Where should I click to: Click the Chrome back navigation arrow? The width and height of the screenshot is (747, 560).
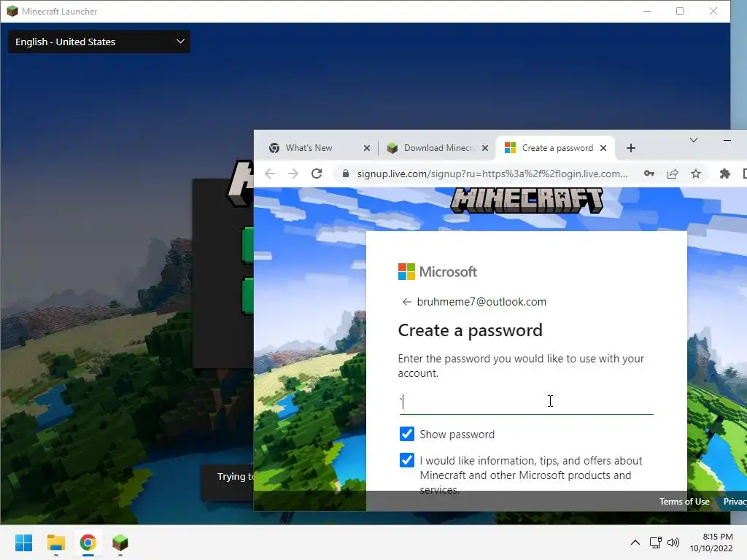pyautogui.click(x=270, y=174)
